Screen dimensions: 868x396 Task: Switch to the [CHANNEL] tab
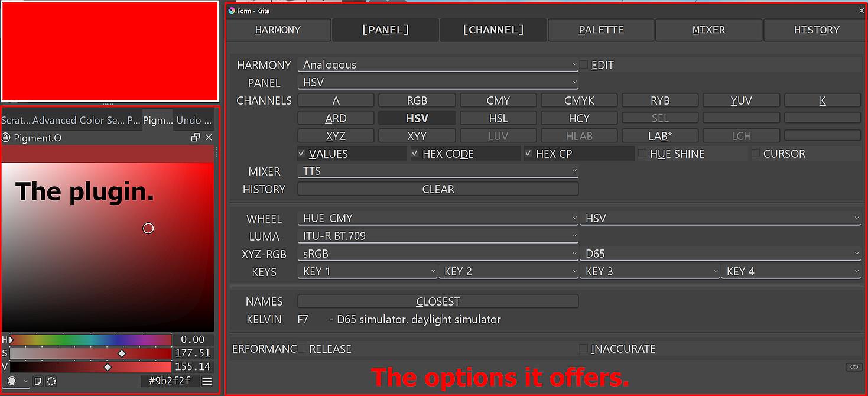493,30
